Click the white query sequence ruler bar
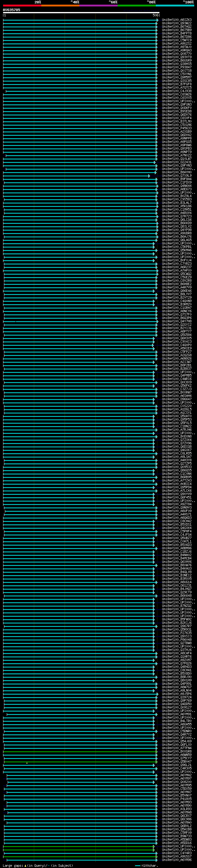Viewport: 197px width, 868px height. (x=81, y=12)
